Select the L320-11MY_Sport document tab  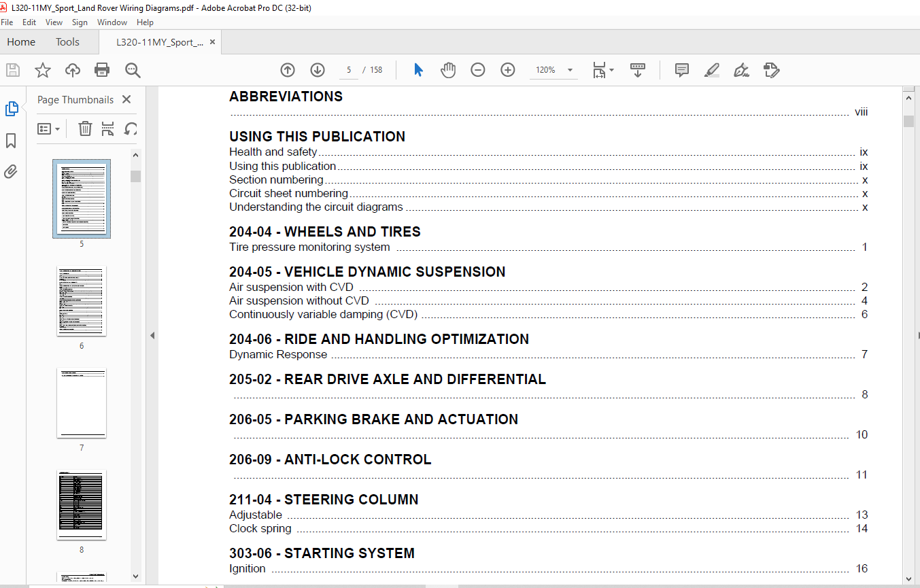tap(159, 42)
